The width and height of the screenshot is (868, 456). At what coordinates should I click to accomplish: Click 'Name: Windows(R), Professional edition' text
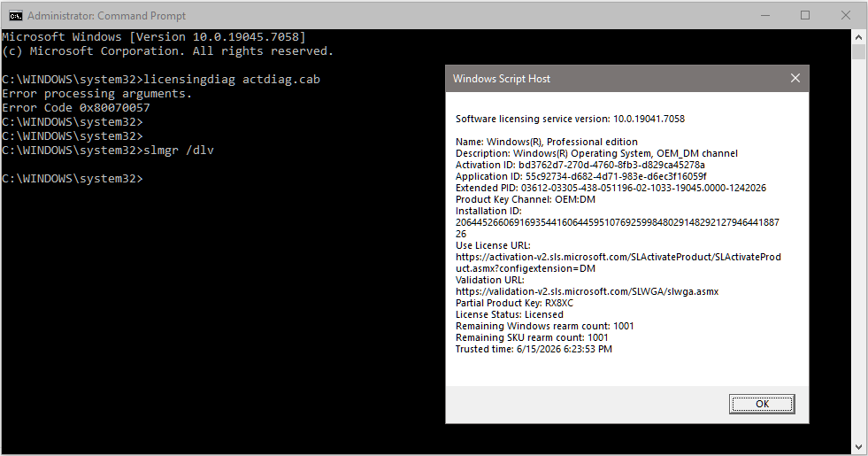[547, 142]
